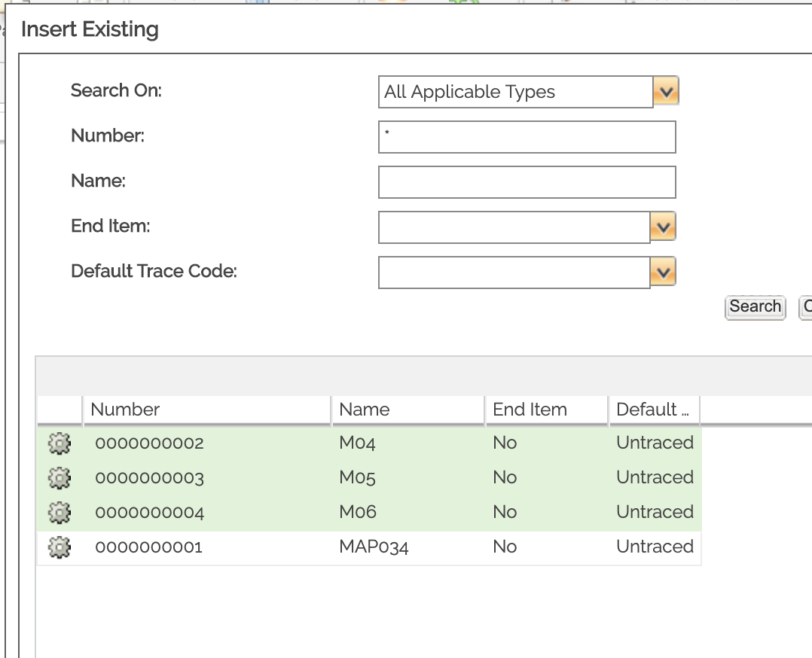Select the MAP034 row
The width and height of the screenshot is (812, 658).
[x=374, y=547]
